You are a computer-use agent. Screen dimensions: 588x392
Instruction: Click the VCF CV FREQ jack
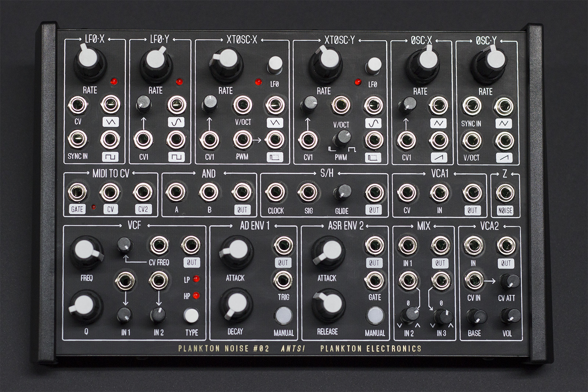[159, 245]
